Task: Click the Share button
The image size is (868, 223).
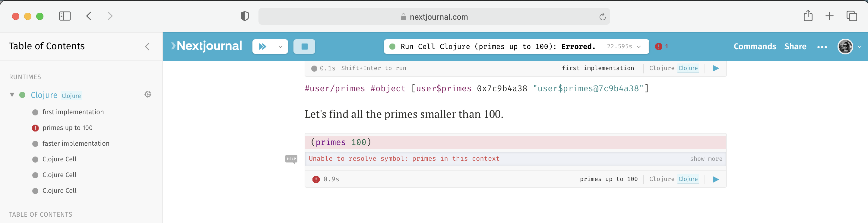Action: (795, 47)
